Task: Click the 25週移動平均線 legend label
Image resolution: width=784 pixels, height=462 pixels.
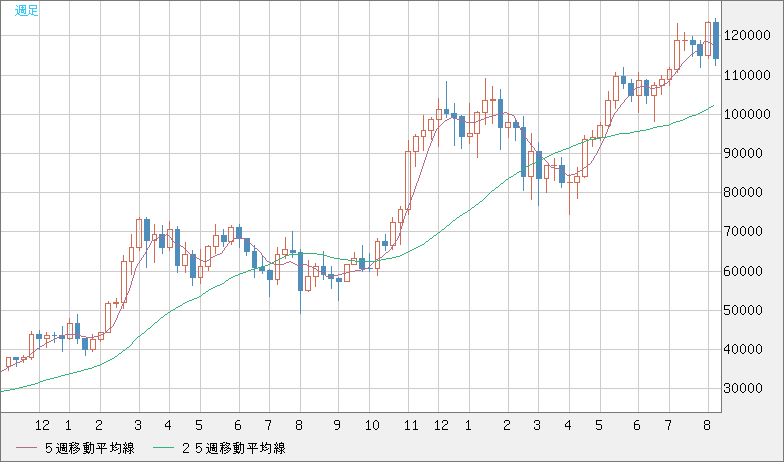Action: (233, 448)
